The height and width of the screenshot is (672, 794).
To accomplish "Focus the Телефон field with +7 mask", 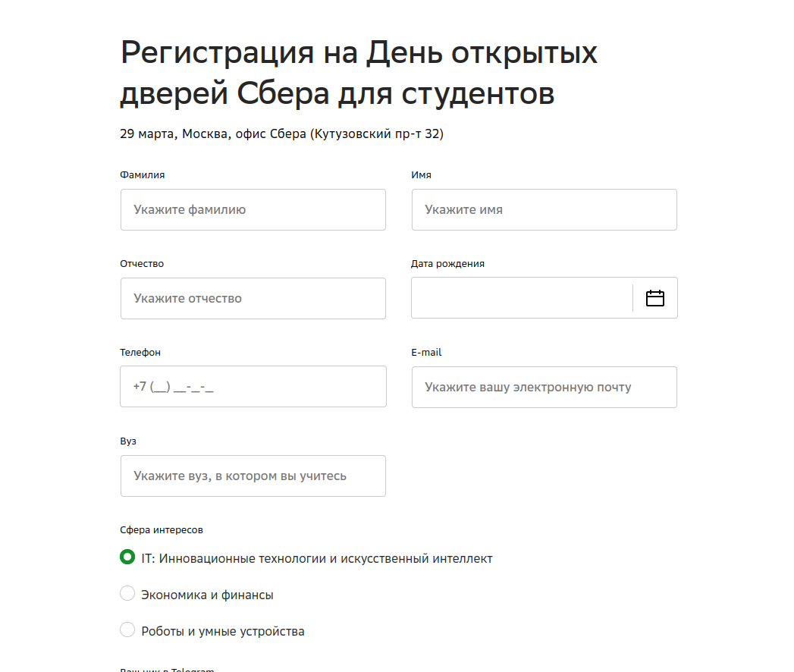I will coord(253,386).
